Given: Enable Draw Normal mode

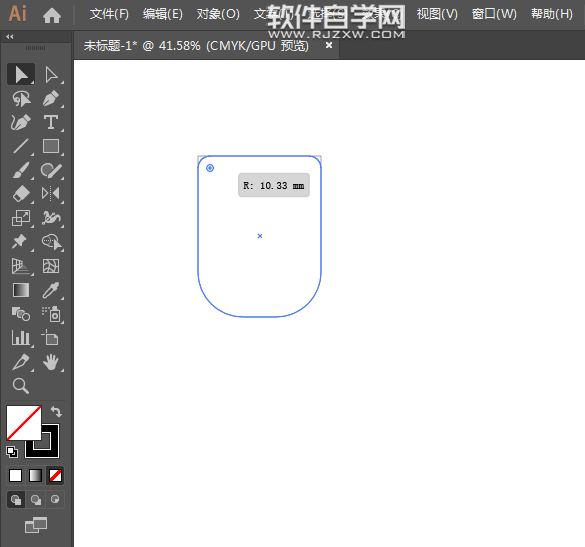Looking at the screenshot, I should 16,500.
